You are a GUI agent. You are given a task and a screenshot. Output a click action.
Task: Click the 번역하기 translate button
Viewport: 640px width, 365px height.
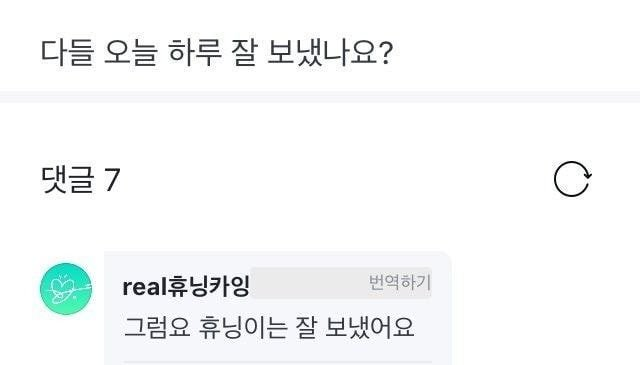[400, 282]
